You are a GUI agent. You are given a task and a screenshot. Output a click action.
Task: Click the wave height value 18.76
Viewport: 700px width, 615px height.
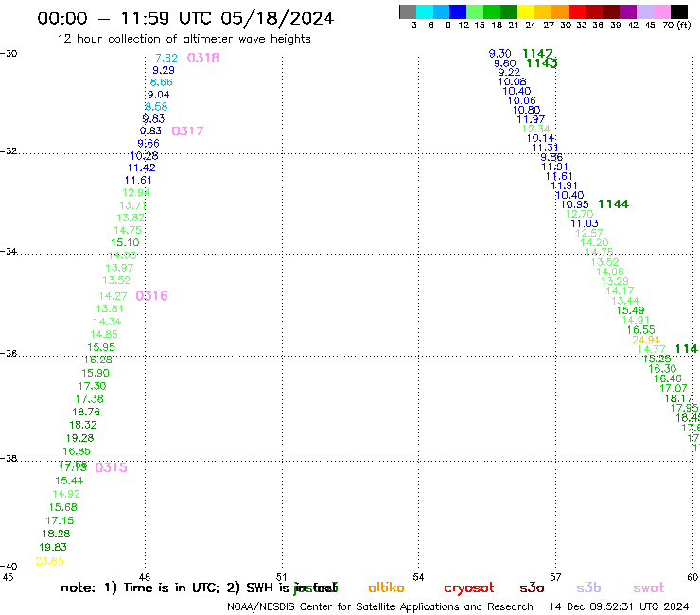point(86,412)
